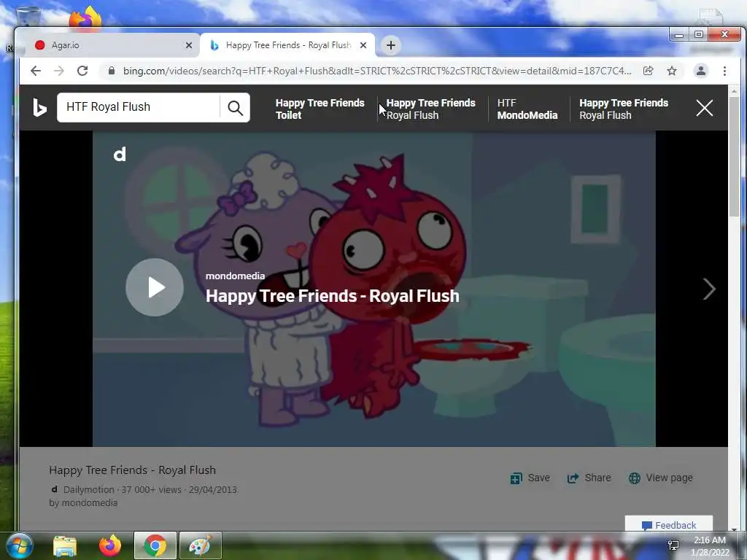Open the Chrome profile icon
Screen dimensions: 747x560
[701, 71]
